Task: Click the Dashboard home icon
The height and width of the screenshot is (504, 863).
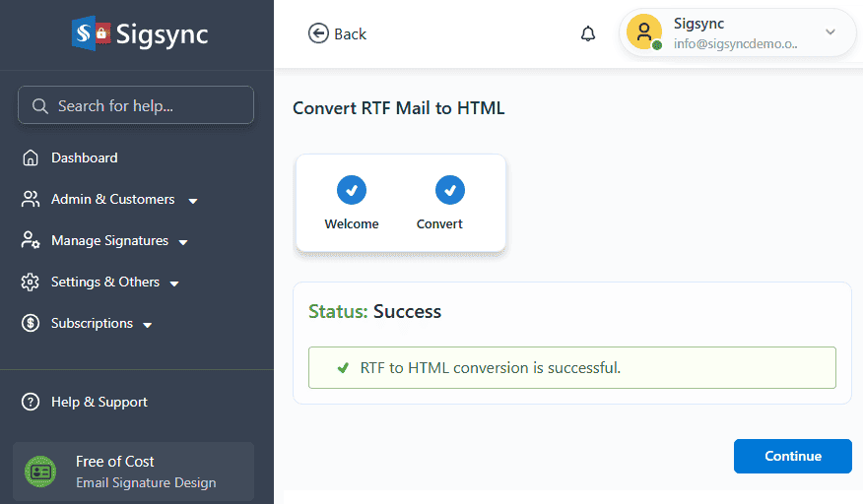Action: [31, 157]
